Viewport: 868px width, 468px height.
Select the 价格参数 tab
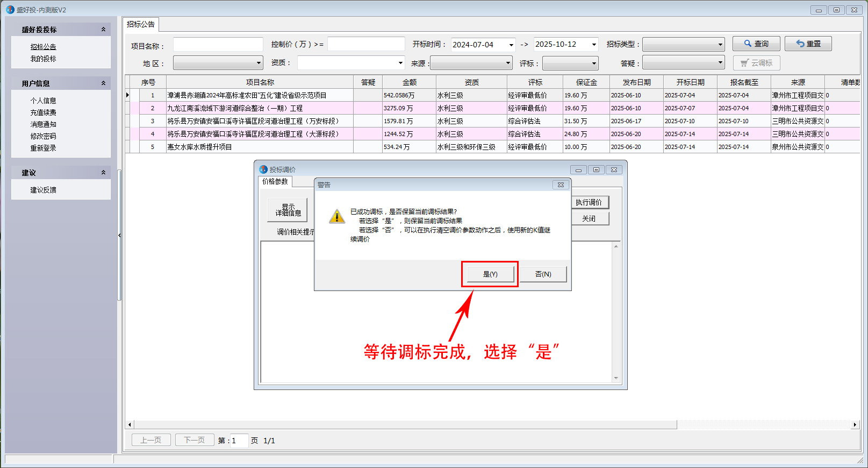click(x=275, y=182)
